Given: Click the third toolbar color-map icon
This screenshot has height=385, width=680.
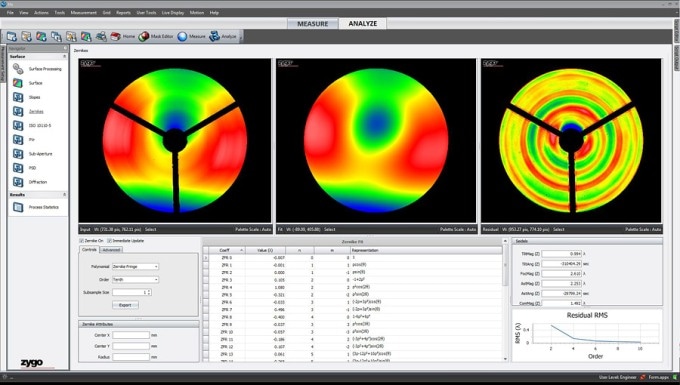Looking at the screenshot, I should click(41, 36).
